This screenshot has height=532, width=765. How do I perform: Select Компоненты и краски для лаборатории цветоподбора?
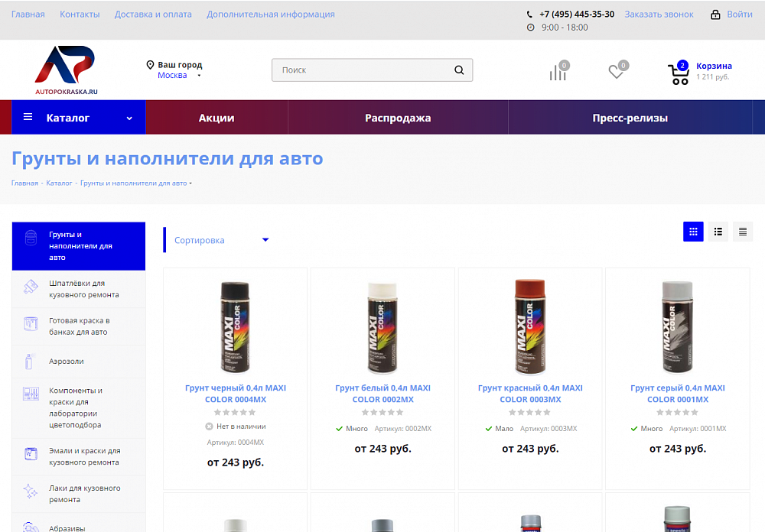pos(79,408)
